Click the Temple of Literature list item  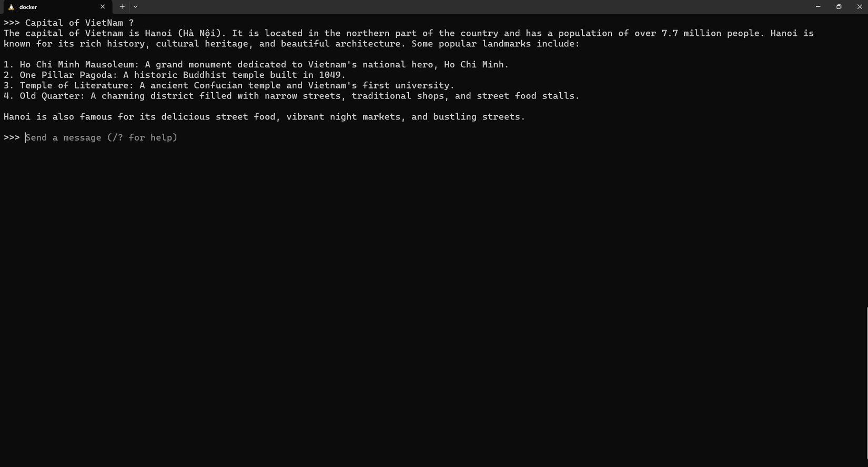click(x=228, y=85)
